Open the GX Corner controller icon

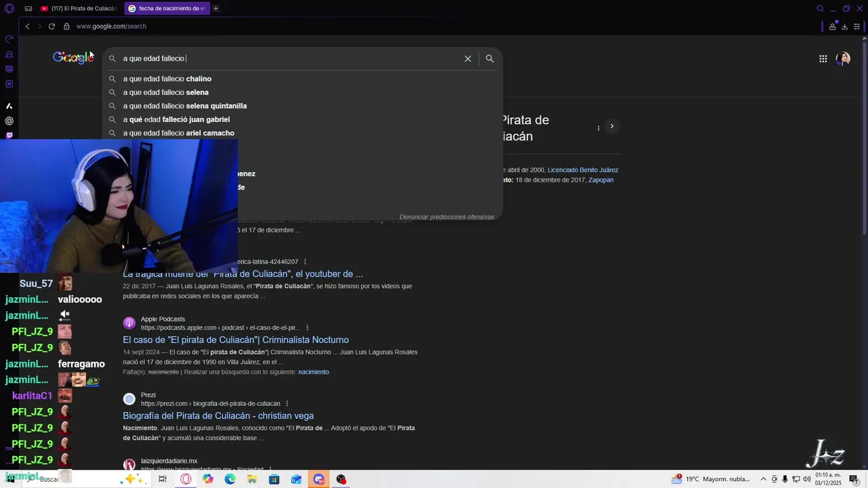tap(28, 8)
